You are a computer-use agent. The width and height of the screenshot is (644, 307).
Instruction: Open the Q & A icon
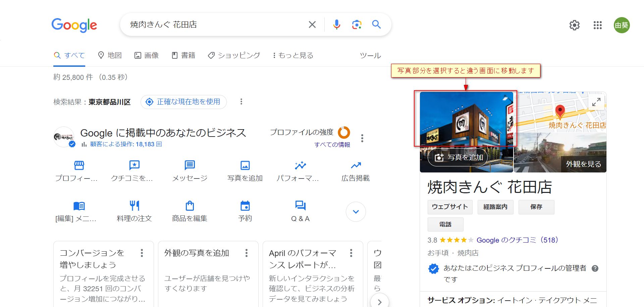300,206
